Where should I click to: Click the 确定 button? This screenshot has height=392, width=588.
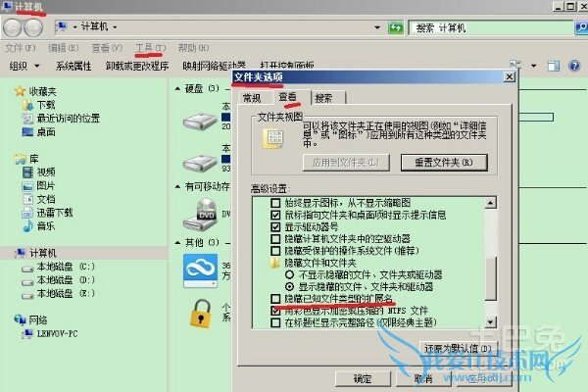coord(363,379)
